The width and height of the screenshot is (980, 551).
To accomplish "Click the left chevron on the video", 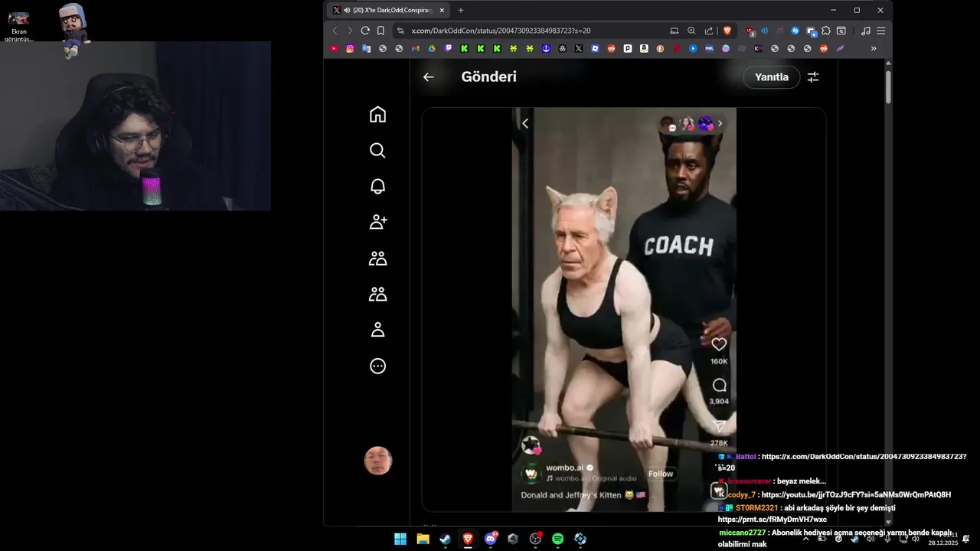I will click(x=525, y=123).
